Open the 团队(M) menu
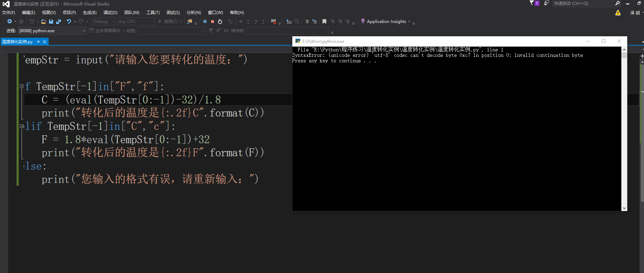This screenshot has width=644, height=273. click(x=132, y=13)
